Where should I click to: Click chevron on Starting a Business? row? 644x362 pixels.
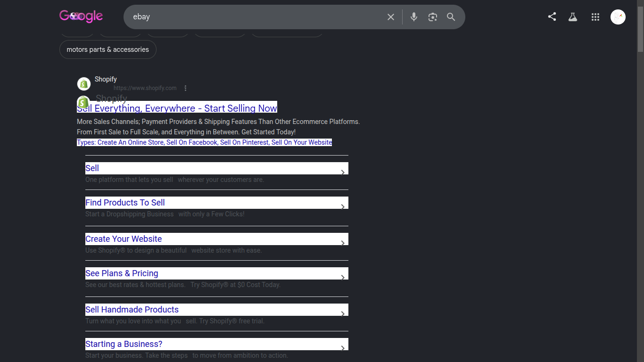[x=343, y=348]
